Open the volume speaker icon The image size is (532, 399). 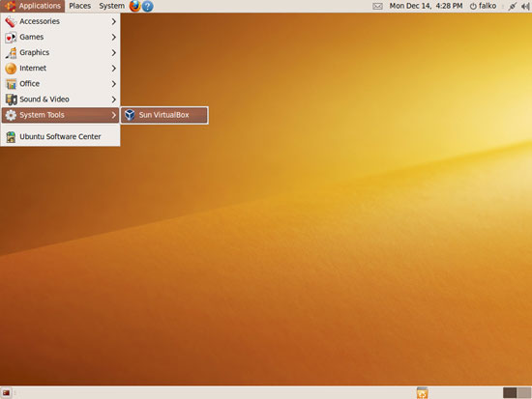coord(525,6)
